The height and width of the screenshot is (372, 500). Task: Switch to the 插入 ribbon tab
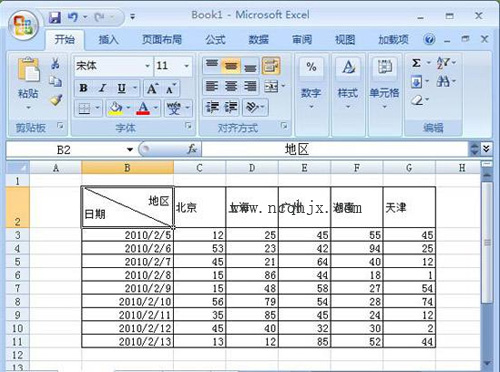point(108,40)
